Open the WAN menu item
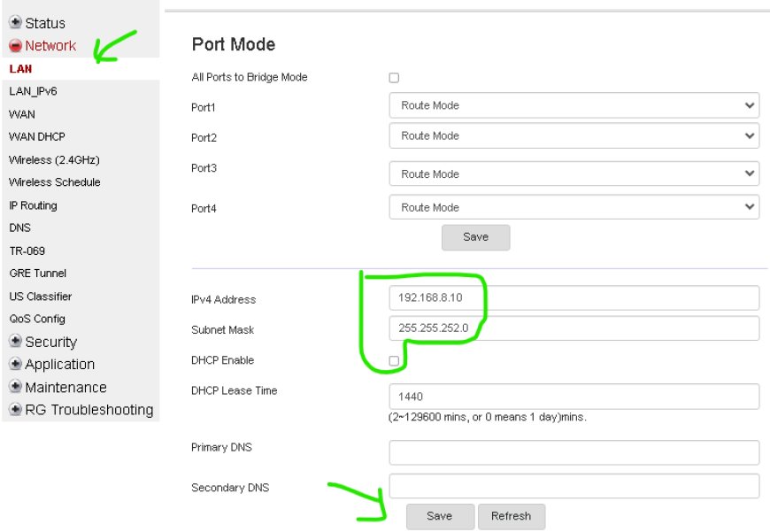770x532 pixels. (22, 114)
